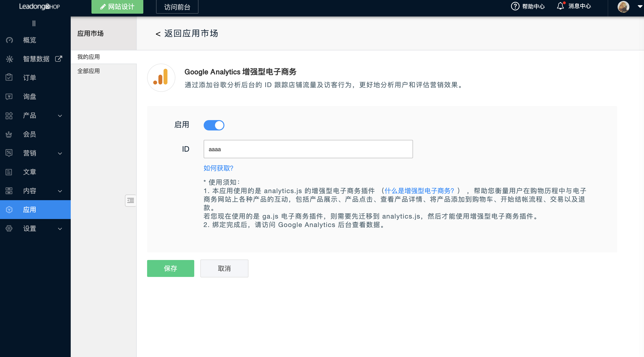Click the Google Analytics app logo
The width and height of the screenshot is (644, 357).
coord(161,77)
